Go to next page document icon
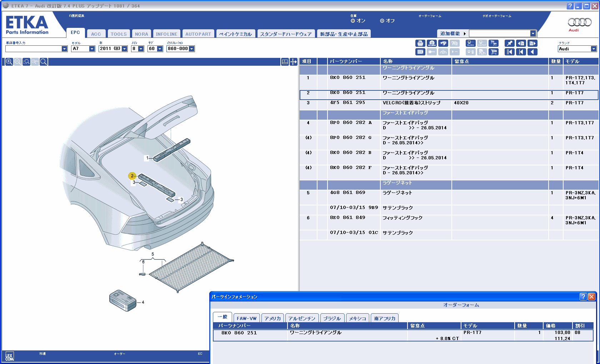Image resolution: width=600 pixels, height=364 pixels. 532,43
